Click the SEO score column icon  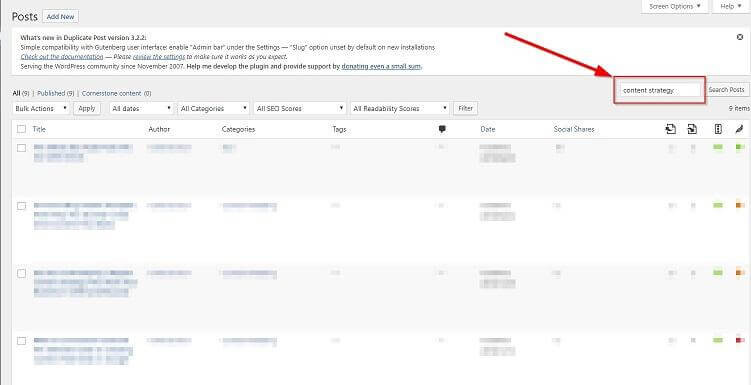click(x=718, y=129)
